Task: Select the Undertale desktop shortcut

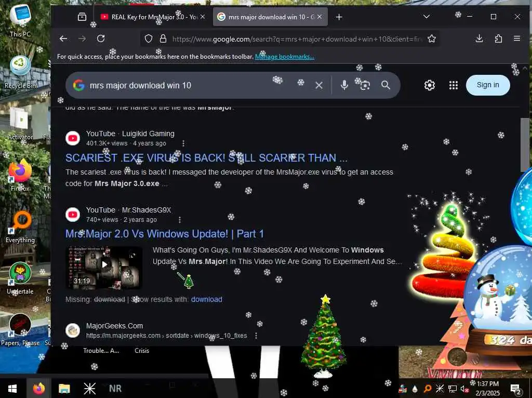Action: coord(20,278)
